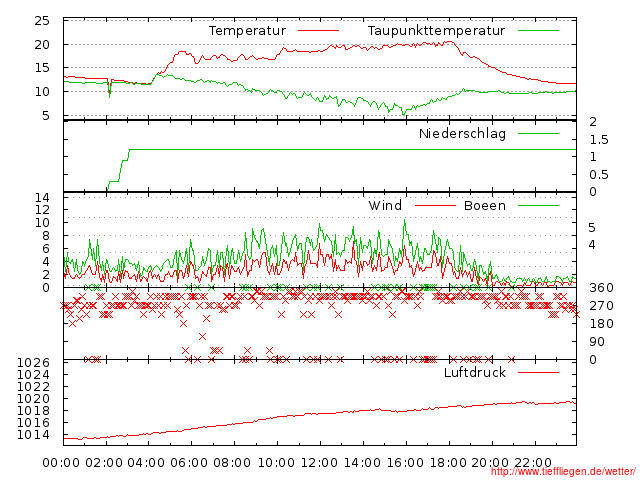640x480 pixels.
Task: Click the green Niederschlag legend line
Action: point(538,133)
